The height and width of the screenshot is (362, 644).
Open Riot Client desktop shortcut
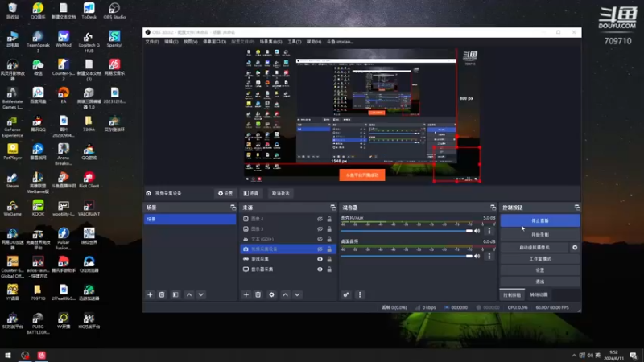[89, 180]
